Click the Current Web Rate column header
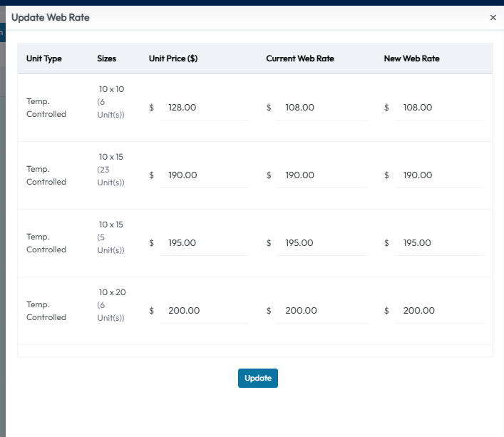 (x=300, y=58)
